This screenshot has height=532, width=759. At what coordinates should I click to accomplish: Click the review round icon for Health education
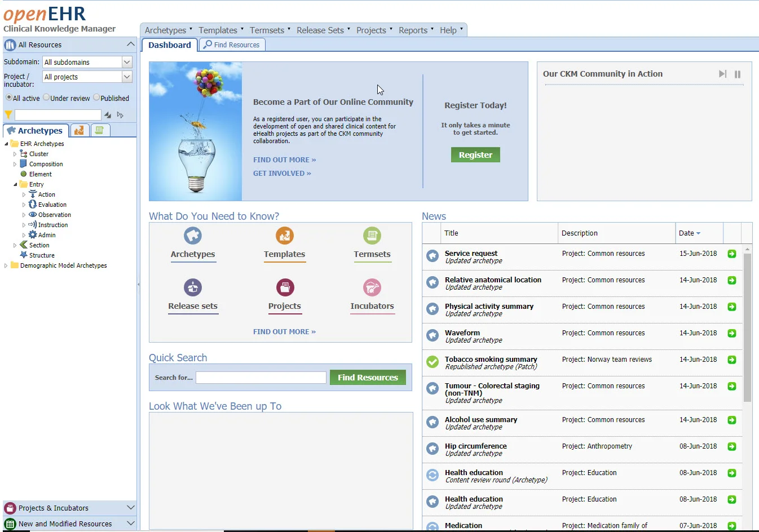click(x=433, y=475)
